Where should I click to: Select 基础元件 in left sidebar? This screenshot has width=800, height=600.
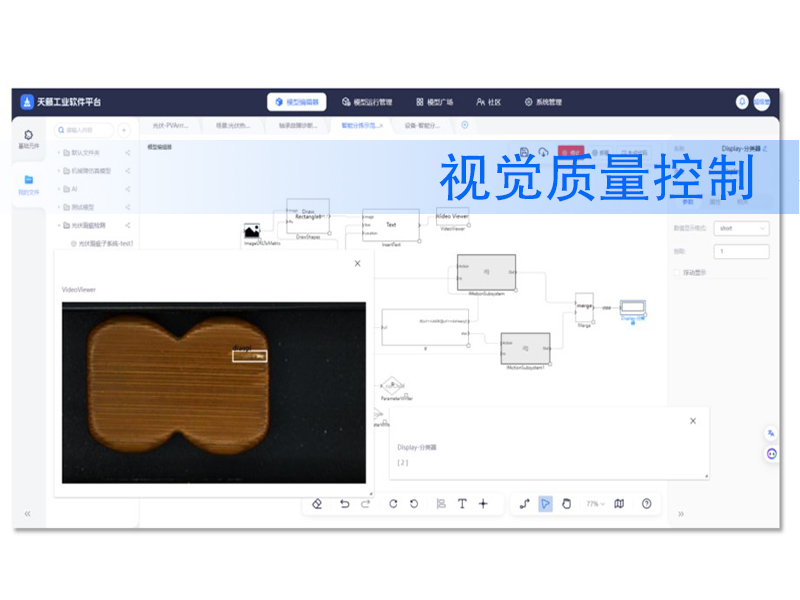point(29,139)
